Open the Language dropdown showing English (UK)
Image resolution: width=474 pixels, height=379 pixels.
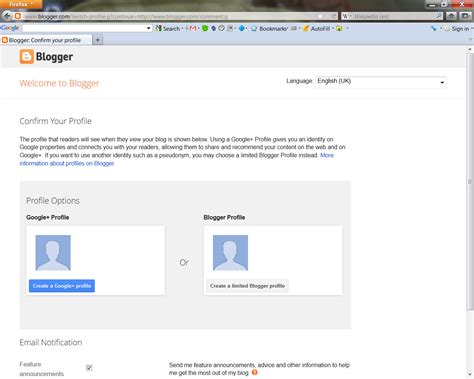(381, 82)
